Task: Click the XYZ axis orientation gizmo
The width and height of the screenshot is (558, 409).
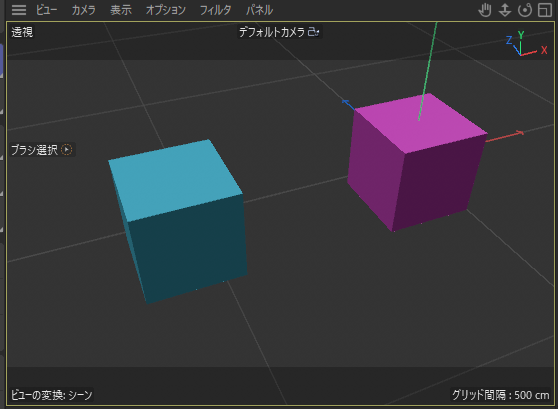Action: [x=526, y=44]
